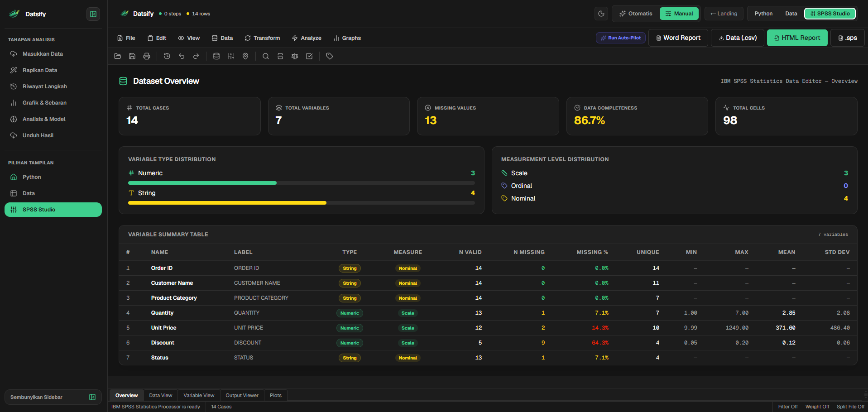Click Run Auto-Pilot button

point(620,38)
